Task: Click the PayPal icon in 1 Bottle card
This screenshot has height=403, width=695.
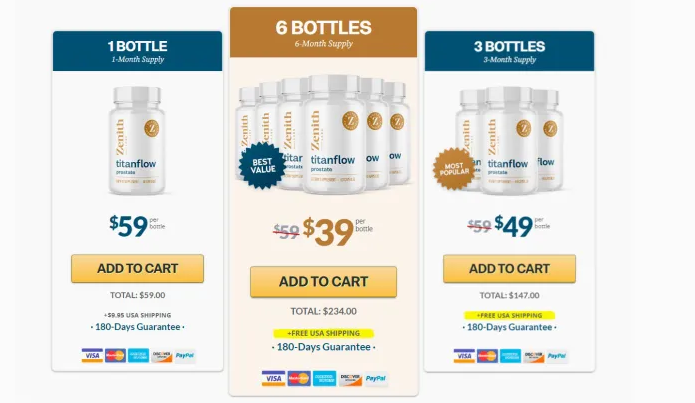Action: pyautogui.click(x=185, y=356)
